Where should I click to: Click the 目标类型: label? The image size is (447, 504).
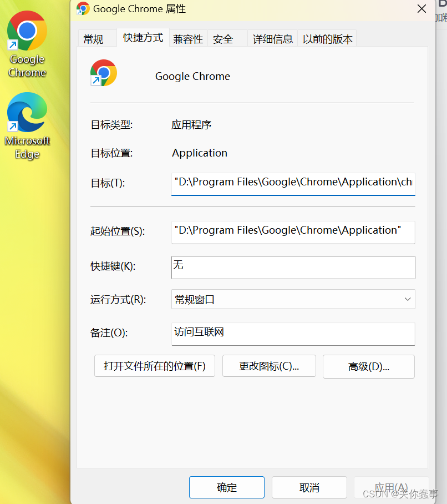pyautogui.click(x=112, y=125)
